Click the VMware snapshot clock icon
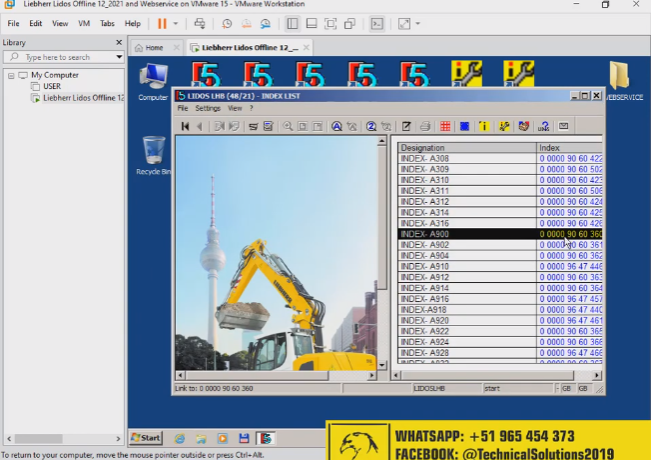 pos(226,23)
